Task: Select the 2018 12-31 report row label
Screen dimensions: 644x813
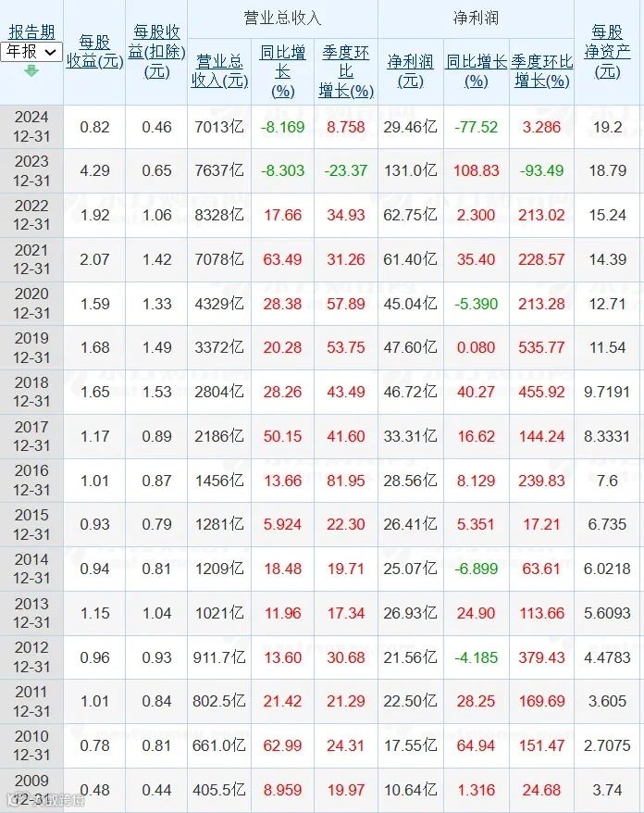Action: (31, 392)
